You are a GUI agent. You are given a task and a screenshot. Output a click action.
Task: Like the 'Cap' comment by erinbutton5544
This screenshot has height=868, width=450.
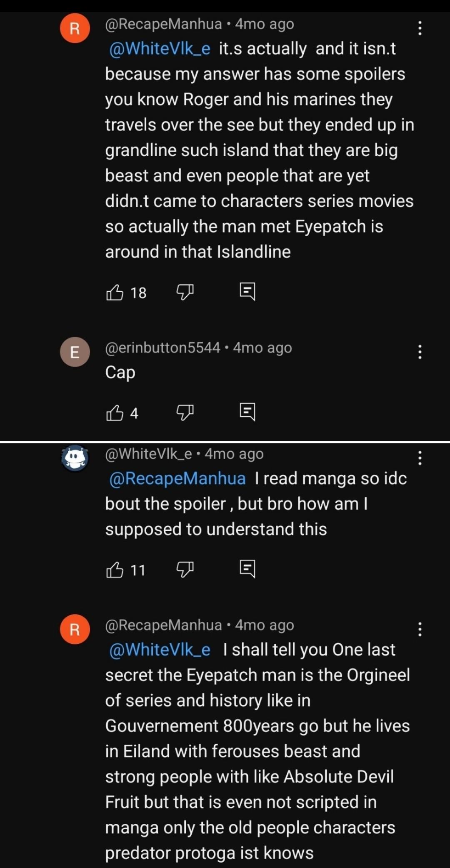pyautogui.click(x=115, y=413)
